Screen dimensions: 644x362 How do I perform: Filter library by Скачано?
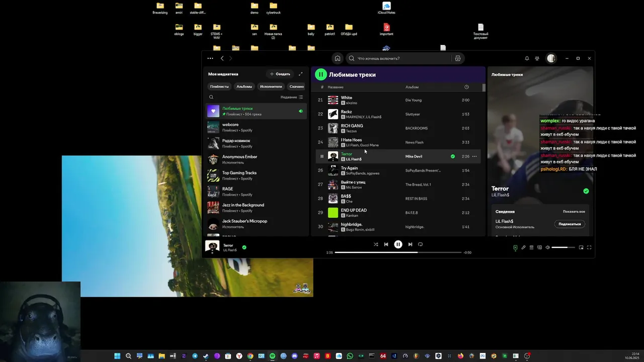296,86
